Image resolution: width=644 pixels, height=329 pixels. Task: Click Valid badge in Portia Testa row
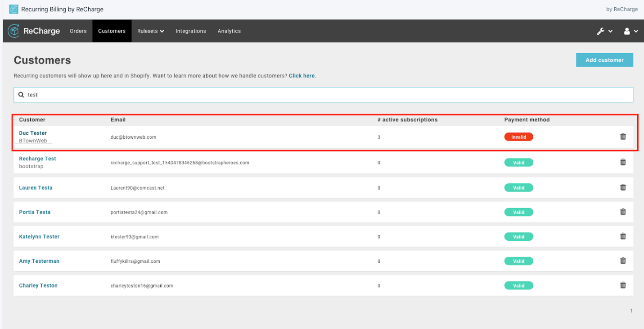coord(518,212)
